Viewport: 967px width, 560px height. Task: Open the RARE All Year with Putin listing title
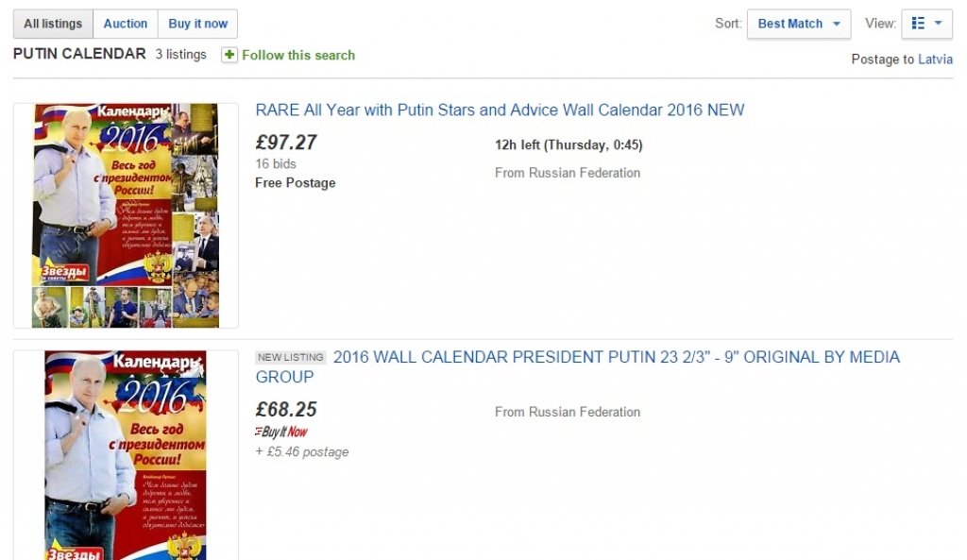pos(500,110)
